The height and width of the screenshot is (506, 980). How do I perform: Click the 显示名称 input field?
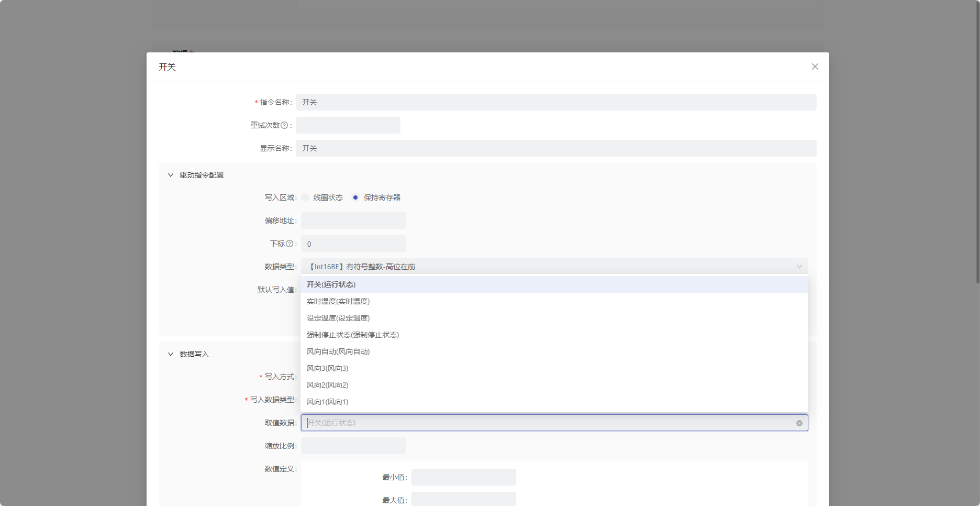pos(556,148)
